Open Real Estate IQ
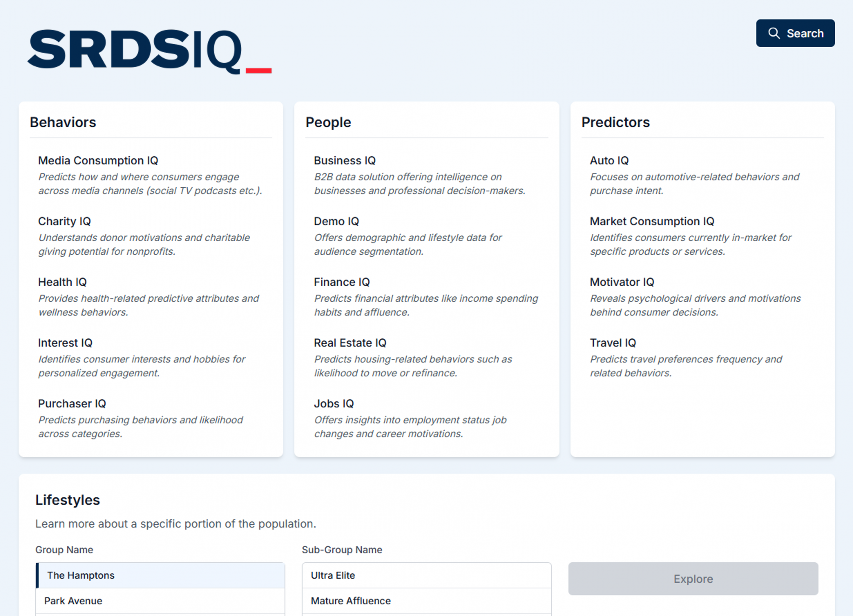This screenshot has height=616, width=853. [x=350, y=342]
